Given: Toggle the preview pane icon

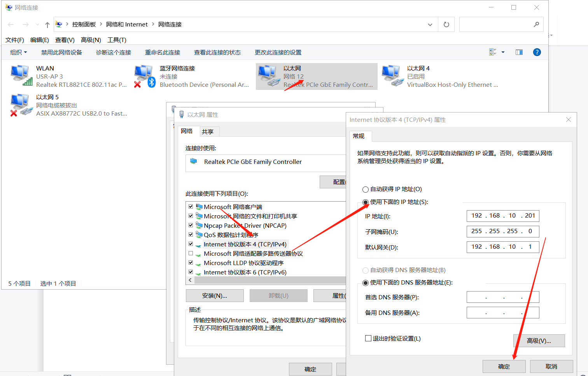Looking at the screenshot, I should (519, 52).
